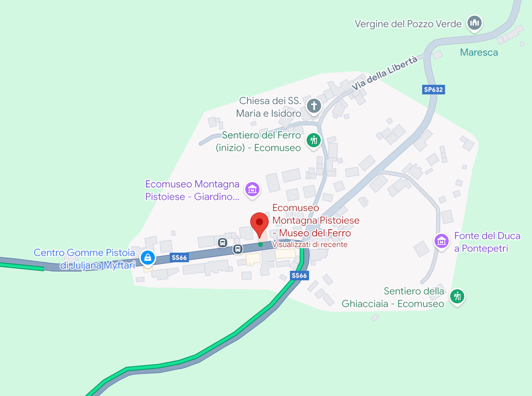Open the Ecomuseo Giardino purple museum icon
This screenshot has height=396, width=532.
click(252, 190)
